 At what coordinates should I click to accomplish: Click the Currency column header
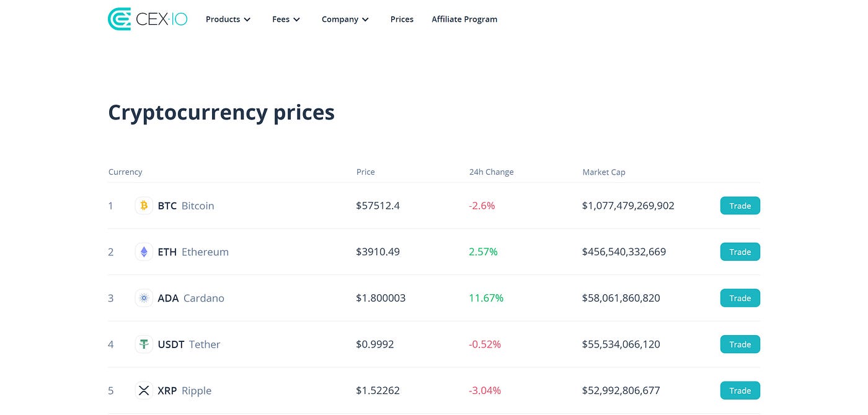(x=125, y=172)
